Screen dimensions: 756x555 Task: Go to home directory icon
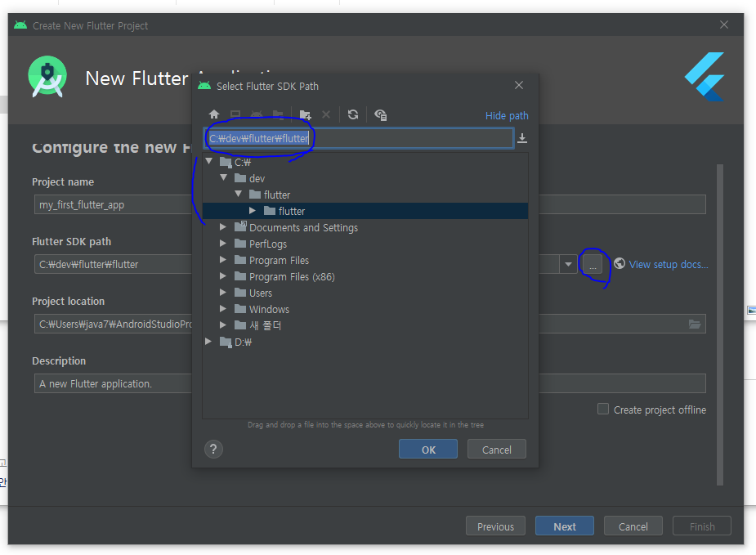[x=214, y=114]
